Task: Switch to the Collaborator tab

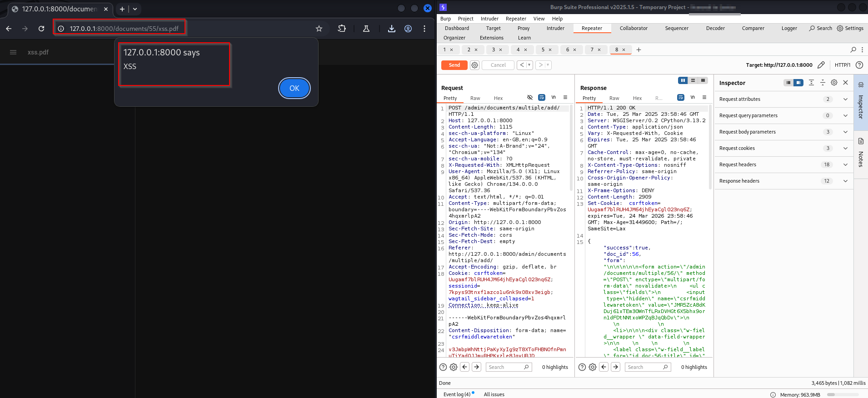Action: (634, 28)
